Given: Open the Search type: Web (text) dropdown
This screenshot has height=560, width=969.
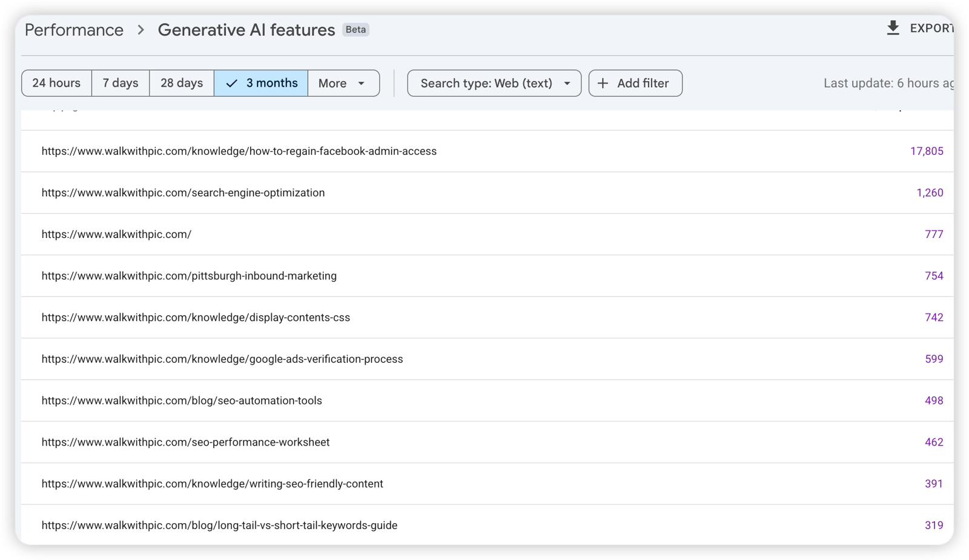Looking at the screenshot, I should click(494, 84).
